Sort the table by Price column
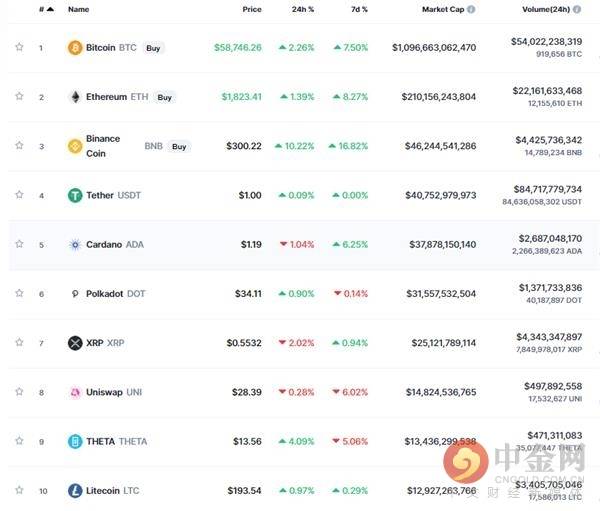 click(x=252, y=9)
